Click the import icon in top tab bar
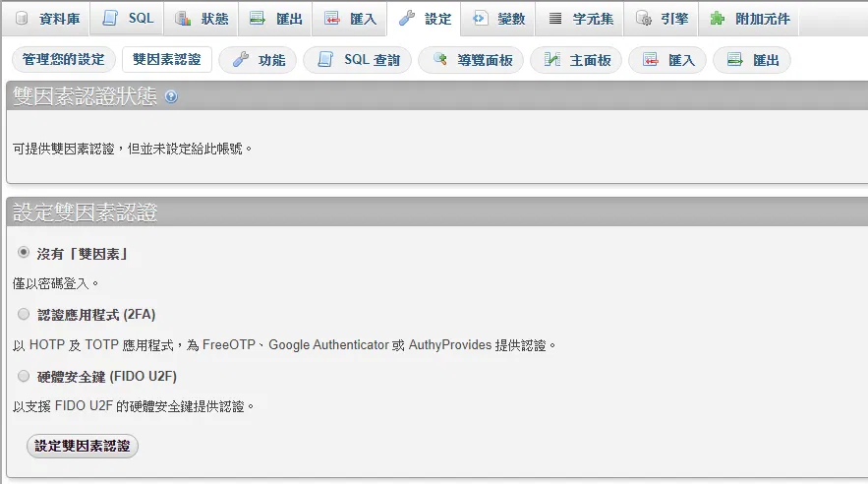 click(x=331, y=19)
